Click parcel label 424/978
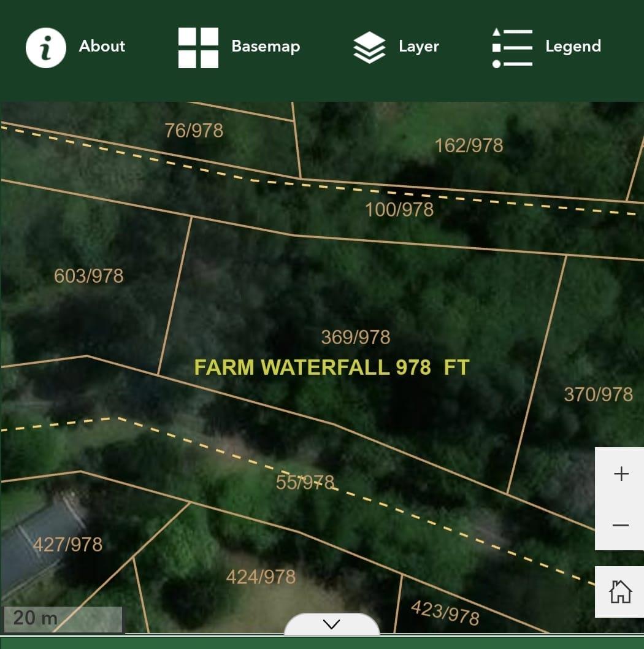644x649 pixels. coord(261,577)
